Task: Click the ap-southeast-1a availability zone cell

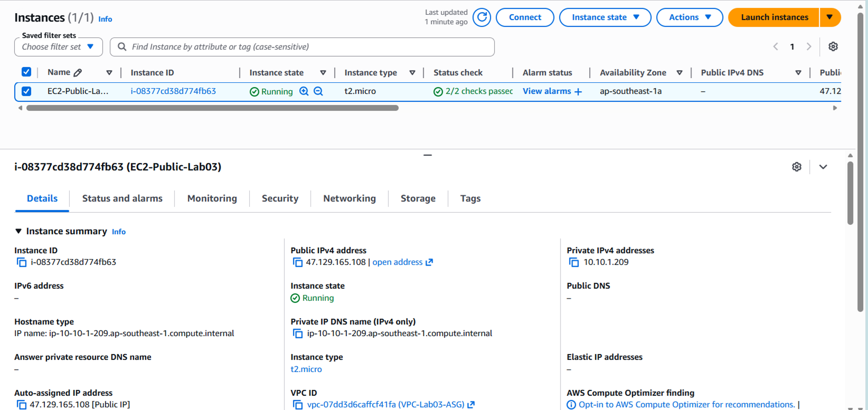Action: click(x=631, y=91)
